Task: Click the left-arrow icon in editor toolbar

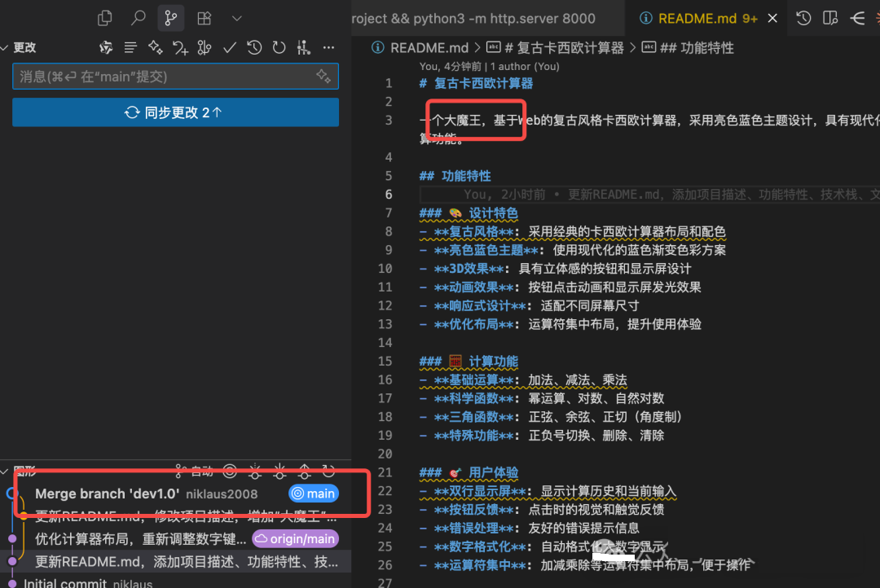Action: (857, 19)
